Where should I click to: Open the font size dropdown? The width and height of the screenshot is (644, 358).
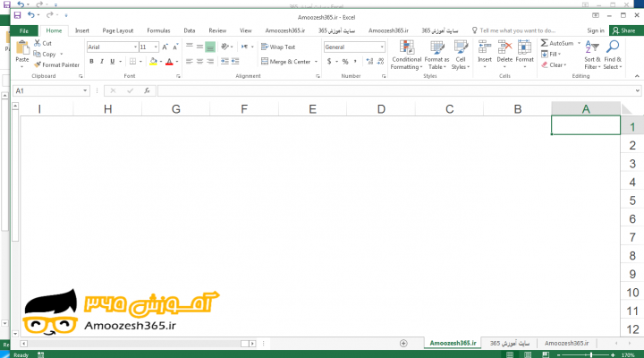[156, 47]
